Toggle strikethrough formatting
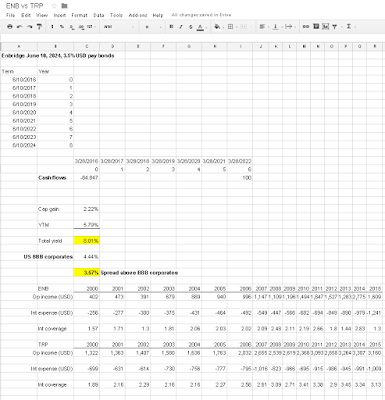Image resolution: width=385 pixels, height=400 pixels. click(x=191, y=27)
